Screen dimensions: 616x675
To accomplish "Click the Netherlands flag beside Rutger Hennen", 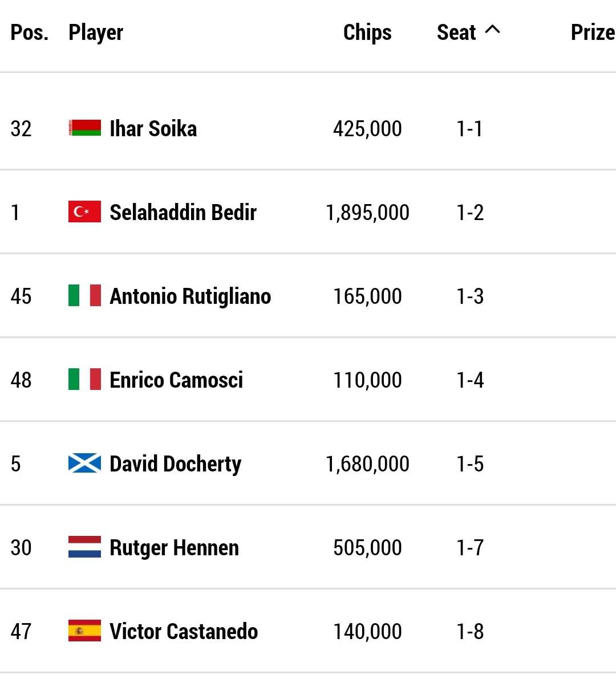I will pyautogui.click(x=85, y=547).
